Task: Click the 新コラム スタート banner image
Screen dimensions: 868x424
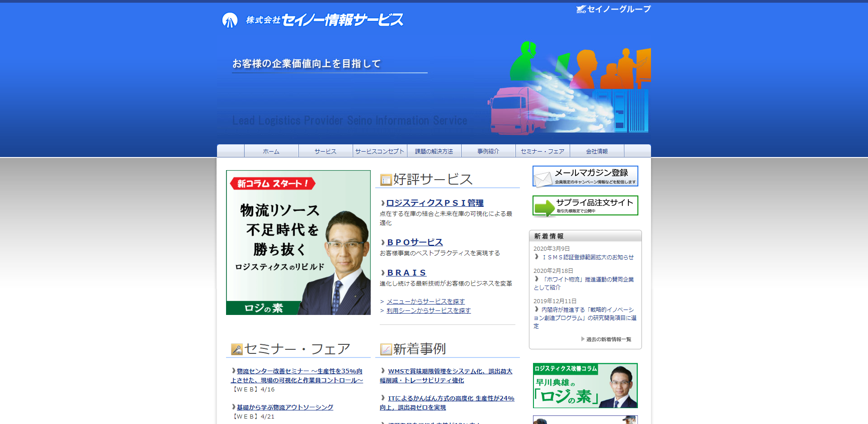Action: coord(298,243)
